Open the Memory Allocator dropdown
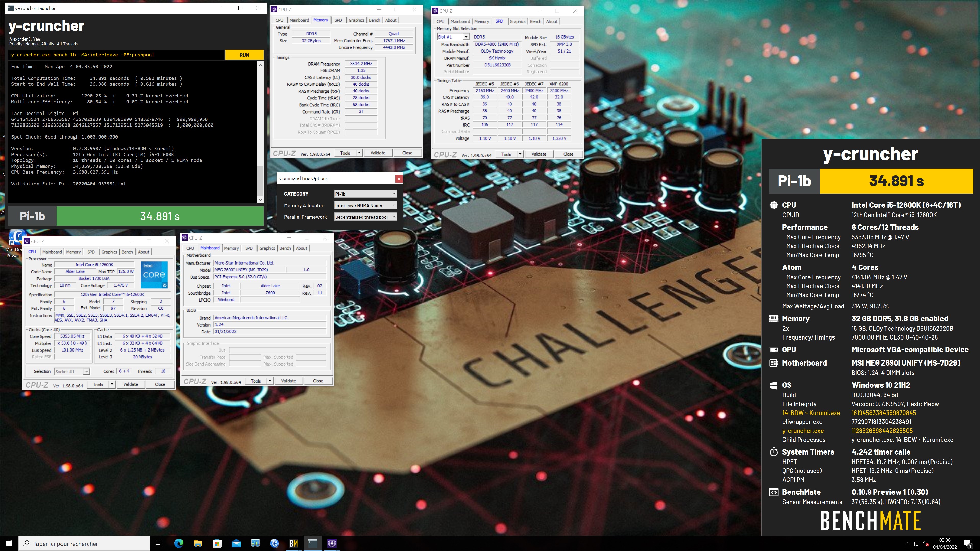This screenshot has height=551, width=980. tap(366, 205)
